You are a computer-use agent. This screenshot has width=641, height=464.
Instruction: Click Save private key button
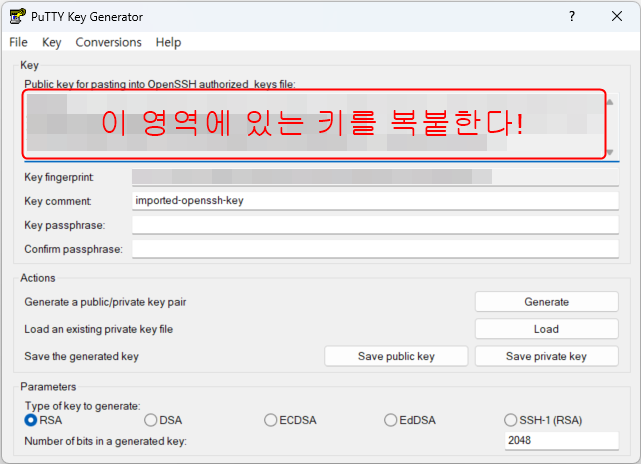click(x=547, y=356)
